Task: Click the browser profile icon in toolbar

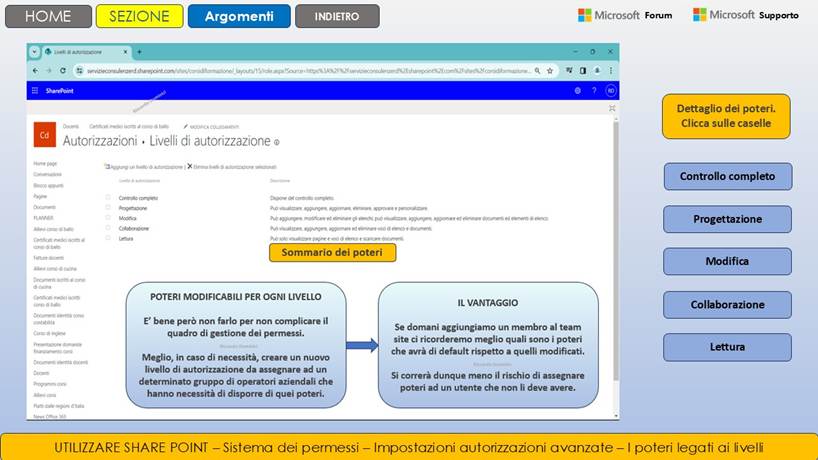Action: [597, 70]
